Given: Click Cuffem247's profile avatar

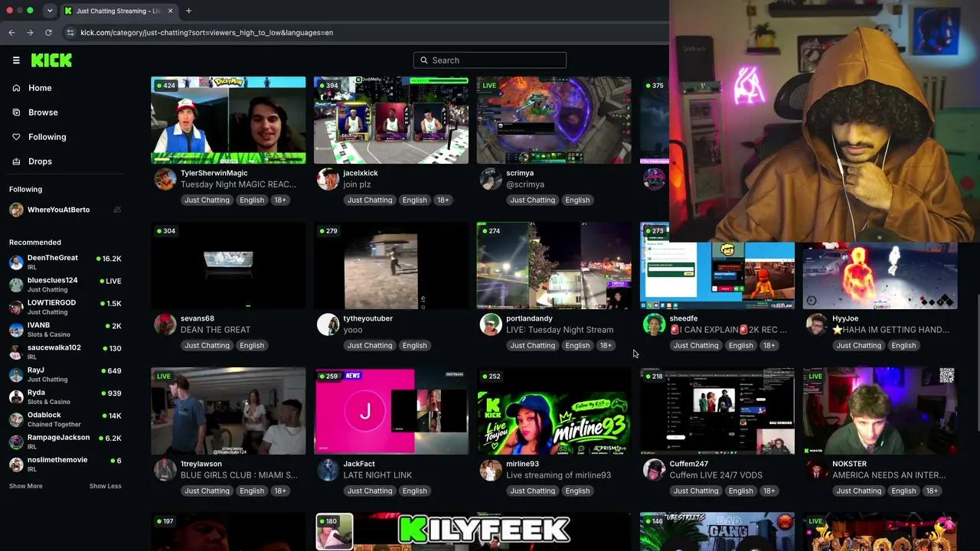Looking at the screenshot, I should tap(654, 470).
